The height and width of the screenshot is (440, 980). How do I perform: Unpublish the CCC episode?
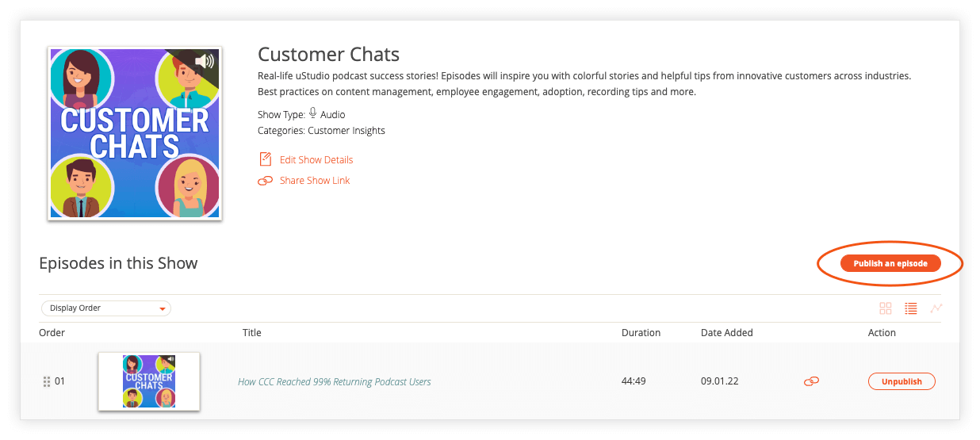click(902, 381)
